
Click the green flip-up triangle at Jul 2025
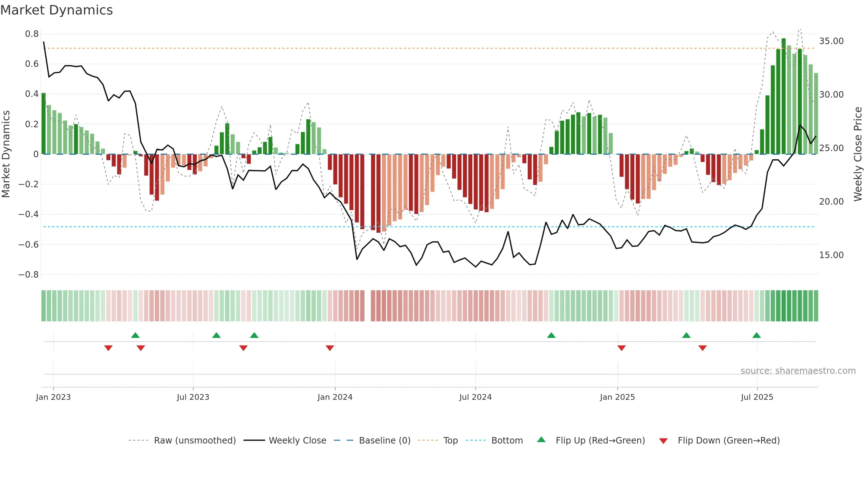click(757, 335)
